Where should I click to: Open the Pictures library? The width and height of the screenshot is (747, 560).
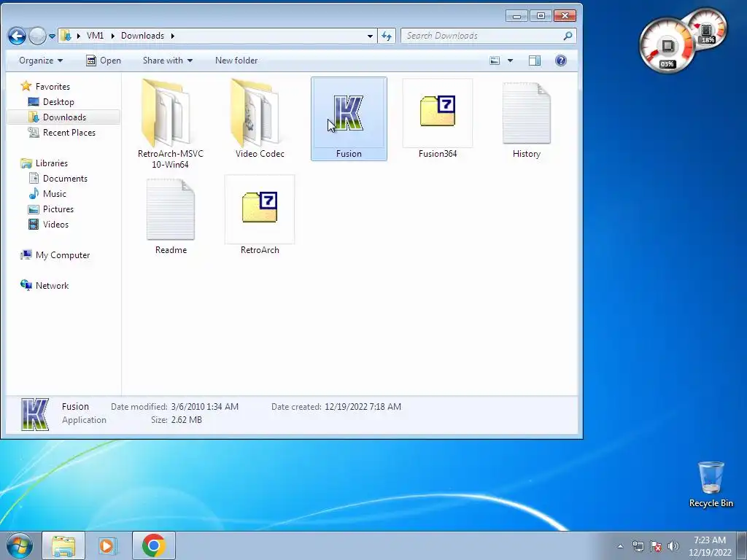(x=58, y=209)
